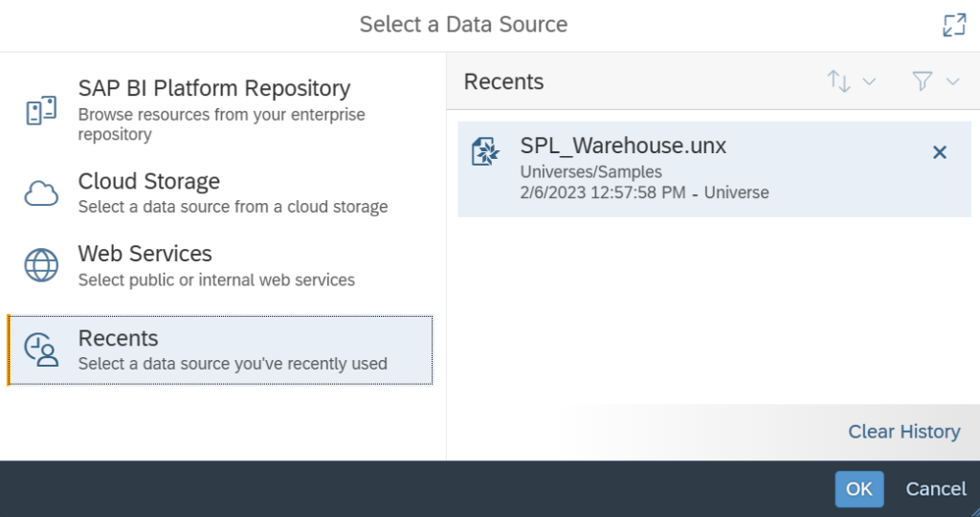Viewport: 980px width, 517px height.
Task: Click the Web Services globe icon
Action: tap(41, 265)
